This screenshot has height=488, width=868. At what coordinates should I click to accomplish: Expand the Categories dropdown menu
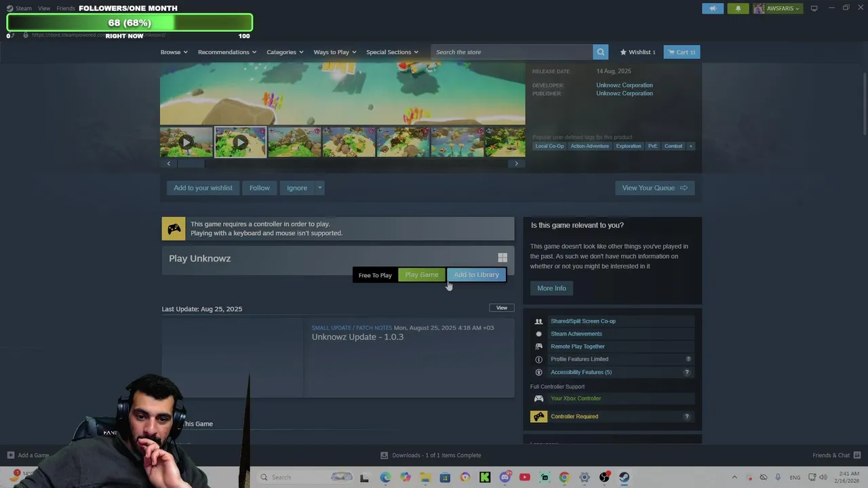pyautogui.click(x=285, y=52)
